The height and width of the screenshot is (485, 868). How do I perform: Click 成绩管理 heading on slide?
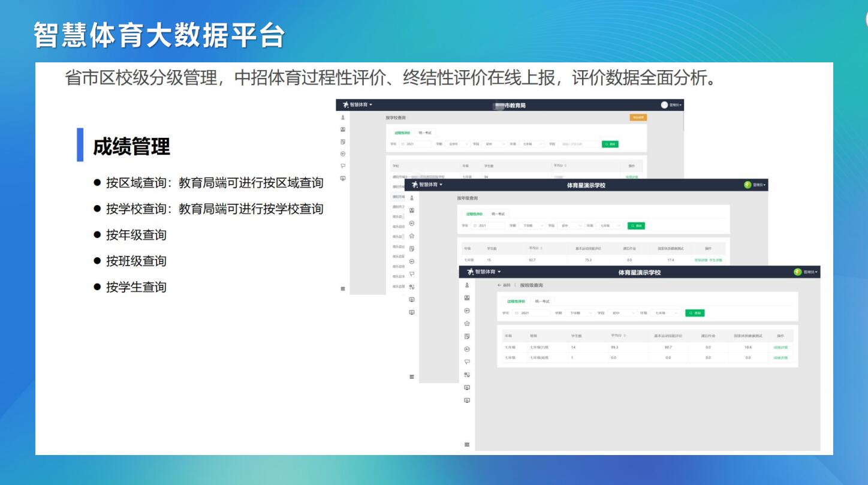[131, 146]
